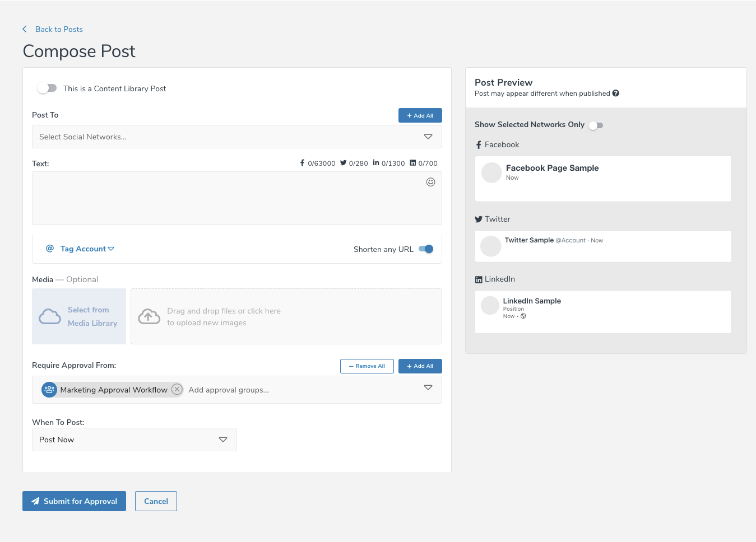Click LinkedIn page character count icon
The height and width of the screenshot is (542, 756).
tap(413, 163)
